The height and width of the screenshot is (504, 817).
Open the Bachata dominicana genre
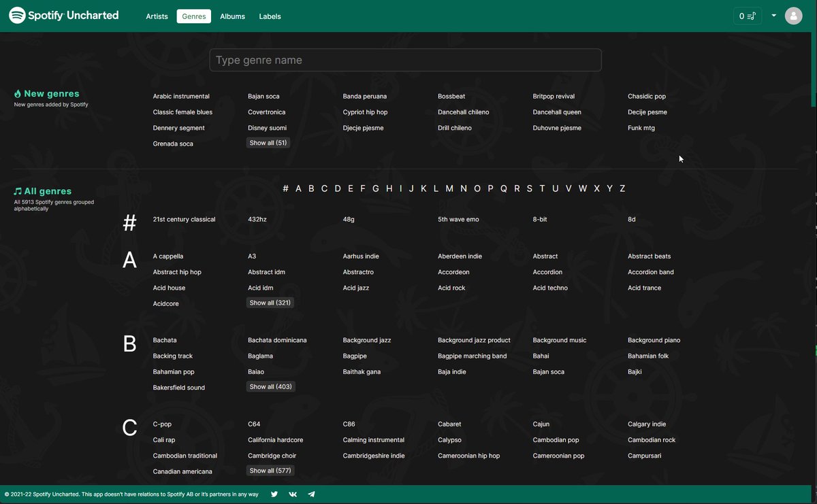point(277,340)
